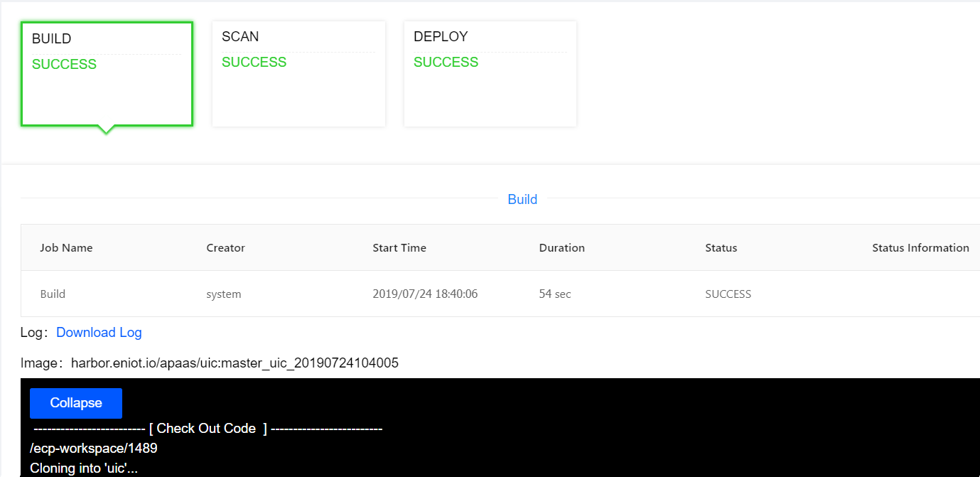Click the Creator column header

pyautogui.click(x=225, y=248)
